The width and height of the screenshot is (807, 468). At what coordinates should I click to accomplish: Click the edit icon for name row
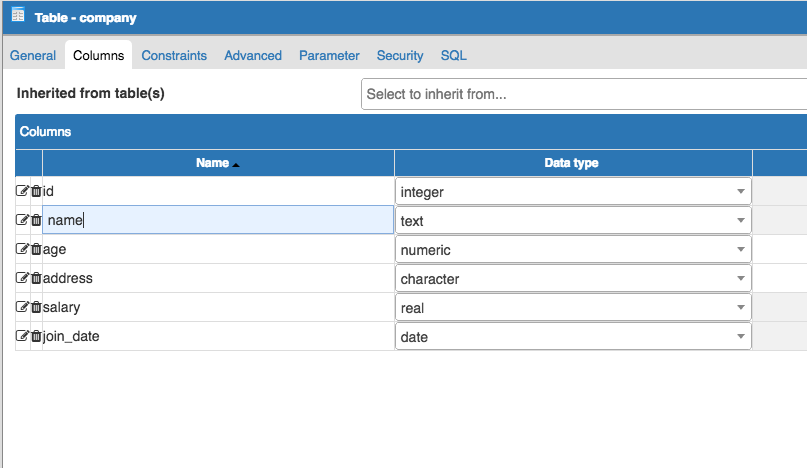22,220
